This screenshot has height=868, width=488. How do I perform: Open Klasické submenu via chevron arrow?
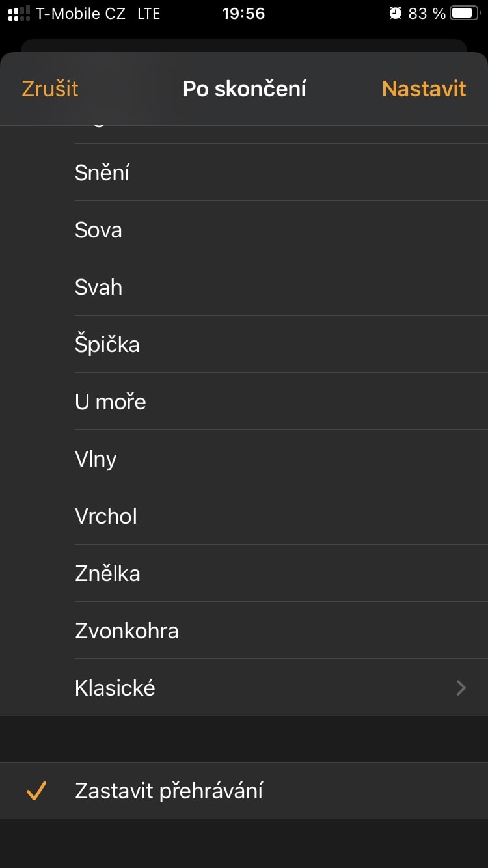coord(461,688)
